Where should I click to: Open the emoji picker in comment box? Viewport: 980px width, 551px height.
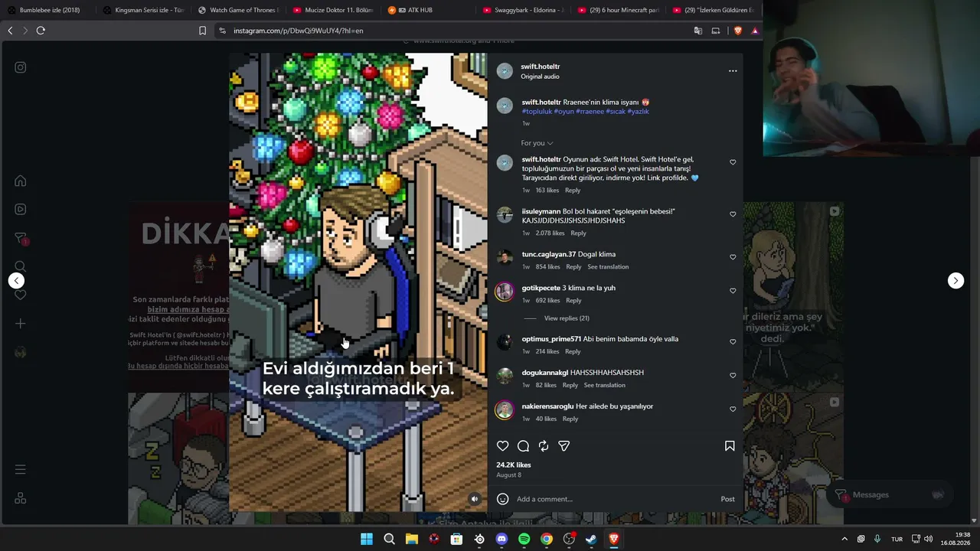pyautogui.click(x=503, y=499)
